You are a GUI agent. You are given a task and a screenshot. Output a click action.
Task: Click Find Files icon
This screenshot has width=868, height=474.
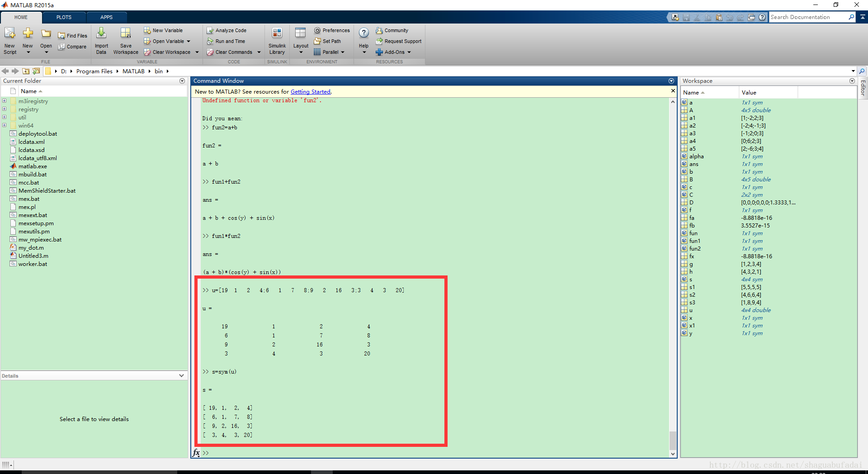click(61, 36)
